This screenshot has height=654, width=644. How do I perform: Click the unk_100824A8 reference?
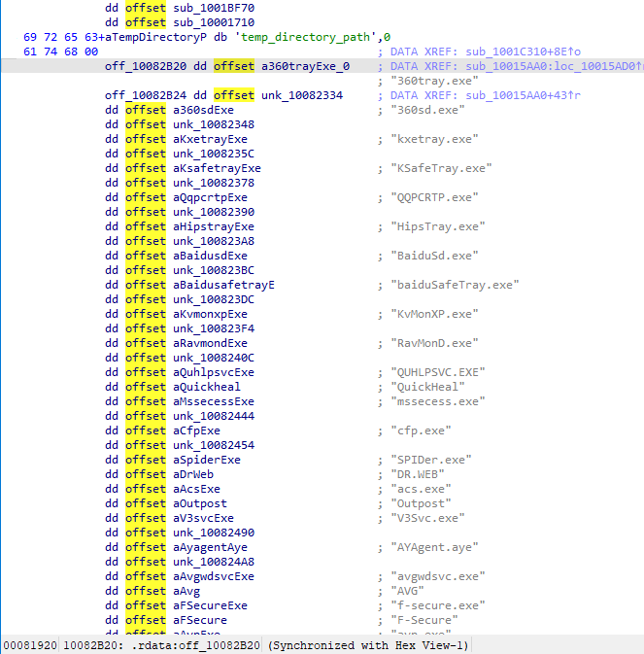point(214,563)
